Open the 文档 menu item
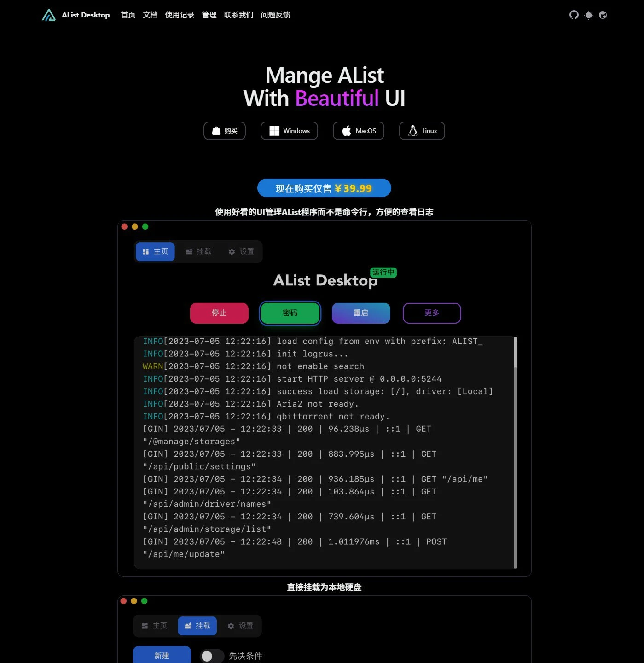The image size is (644, 663). point(150,15)
